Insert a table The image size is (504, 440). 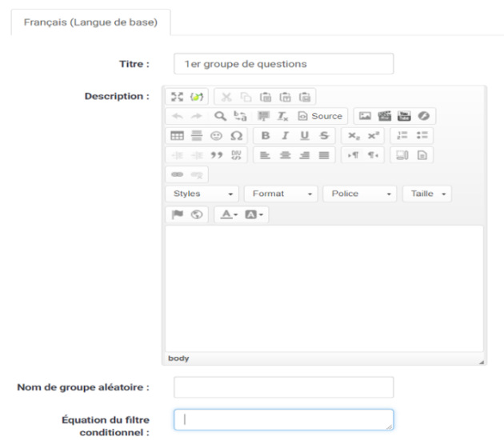(x=177, y=136)
